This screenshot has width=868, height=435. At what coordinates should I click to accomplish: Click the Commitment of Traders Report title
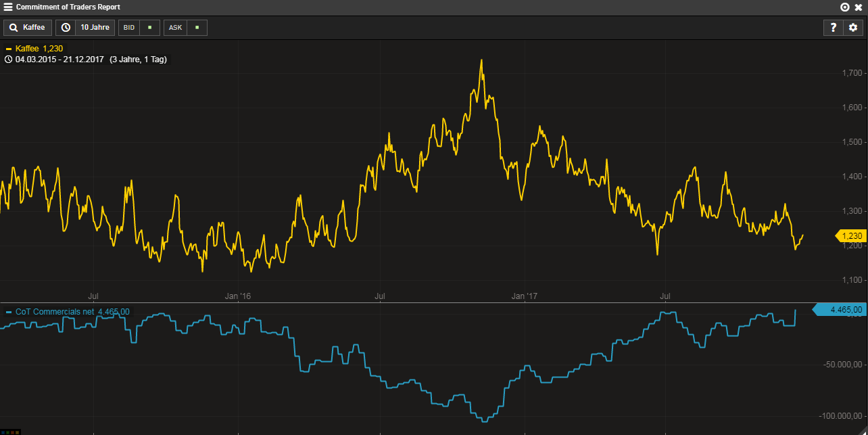[68, 7]
